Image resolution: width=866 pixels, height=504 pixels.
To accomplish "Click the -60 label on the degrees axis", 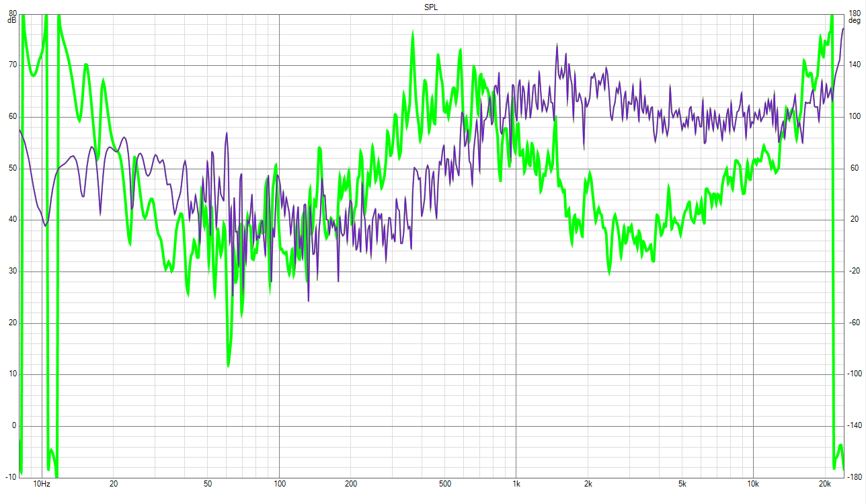I will click(x=855, y=323).
